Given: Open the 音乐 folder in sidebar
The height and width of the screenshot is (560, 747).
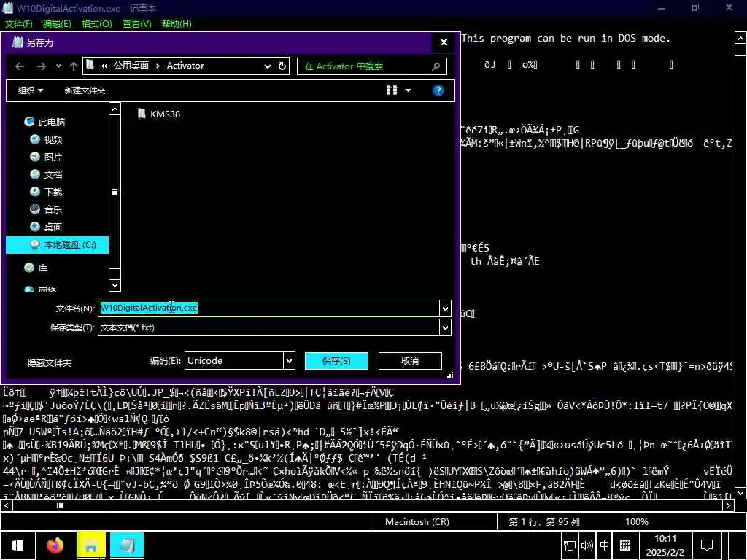Looking at the screenshot, I should pos(46,209).
